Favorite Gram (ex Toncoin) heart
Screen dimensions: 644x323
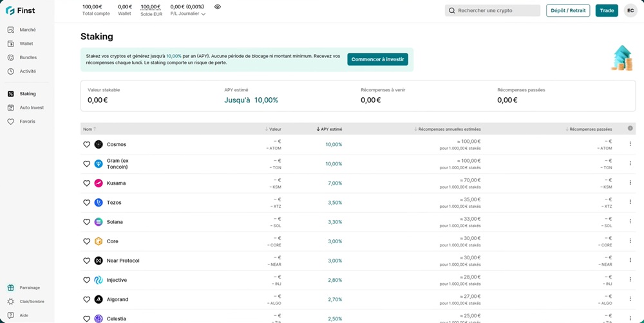(87, 164)
